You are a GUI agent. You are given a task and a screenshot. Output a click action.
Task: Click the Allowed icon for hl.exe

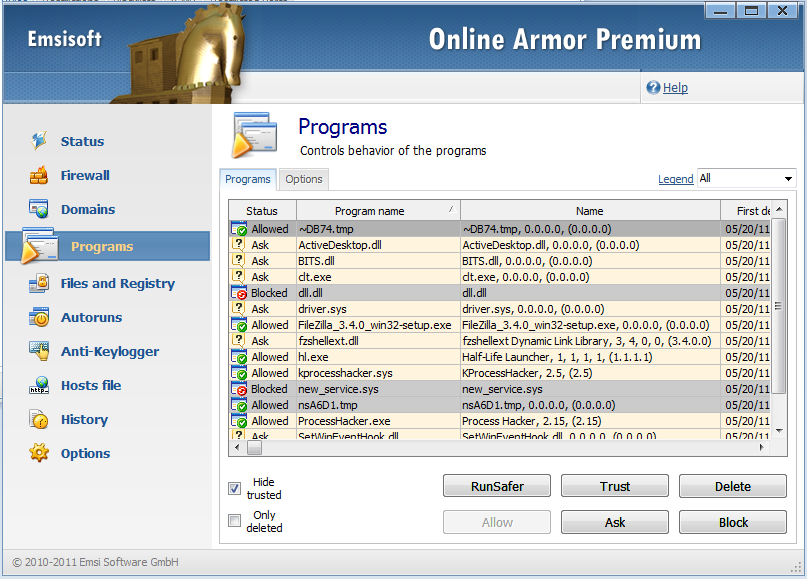tap(239, 357)
